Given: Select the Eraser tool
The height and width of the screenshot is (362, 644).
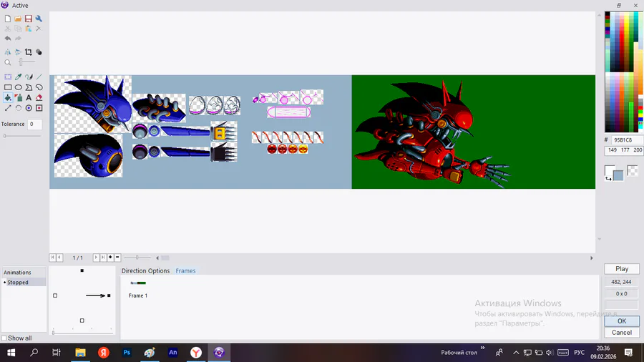Looking at the screenshot, I should click(39, 98).
